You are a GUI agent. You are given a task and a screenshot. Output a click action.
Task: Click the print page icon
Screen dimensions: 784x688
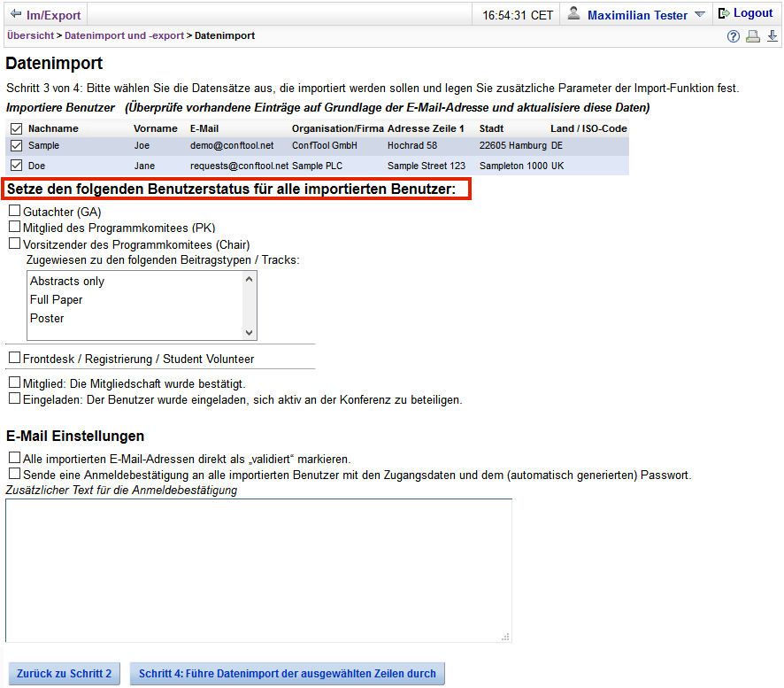(x=752, y=36)
